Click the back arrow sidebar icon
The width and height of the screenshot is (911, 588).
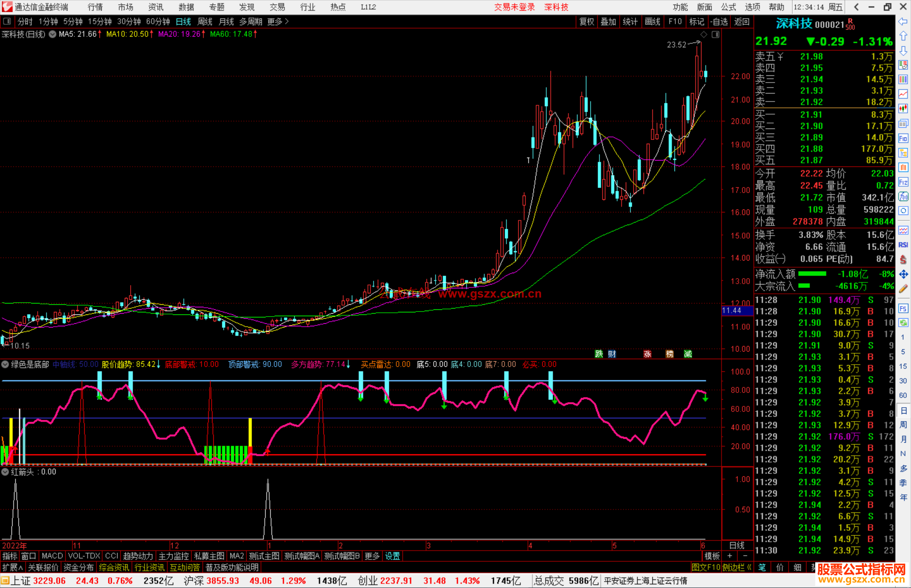click(903, 21)
